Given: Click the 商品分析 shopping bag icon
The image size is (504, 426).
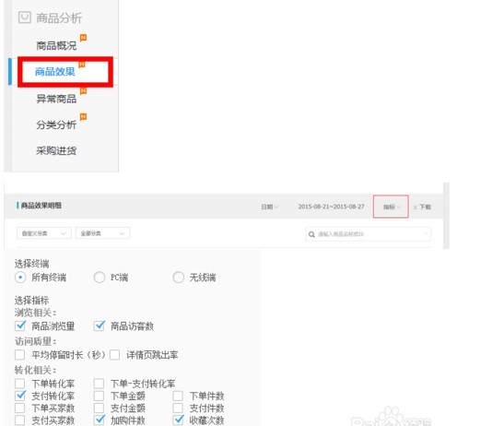Looking at the screenshot, I should point(25,18).
